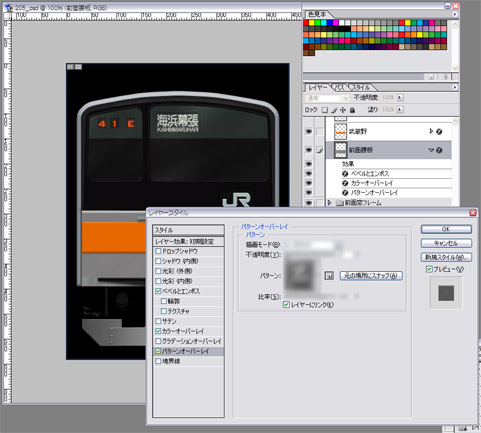Image resolution: width=481 pixels, height=433 pixels.
Task: Click the new swatch icon in 色見本 panel
Action: click(x=431, y=77)
